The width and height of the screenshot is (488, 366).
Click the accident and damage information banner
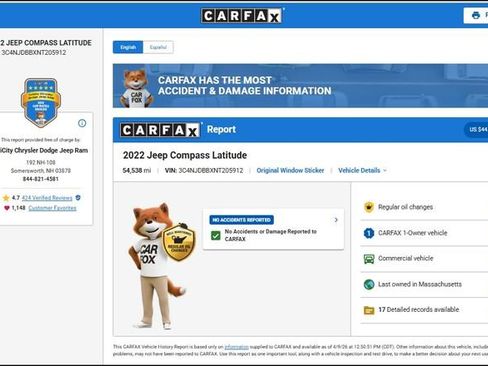[300, 86]
